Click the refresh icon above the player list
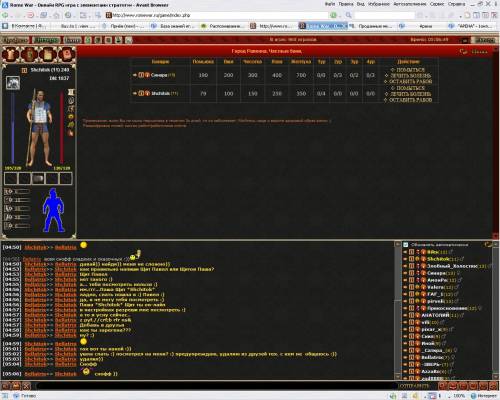500x400 pixels. click(487, 245)
